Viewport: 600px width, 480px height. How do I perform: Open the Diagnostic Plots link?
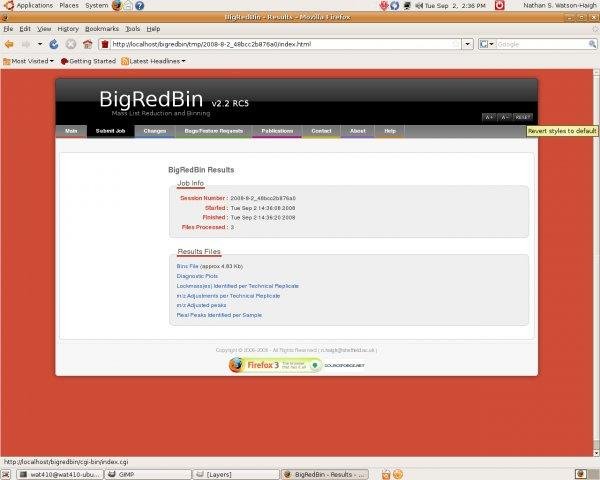197,276
